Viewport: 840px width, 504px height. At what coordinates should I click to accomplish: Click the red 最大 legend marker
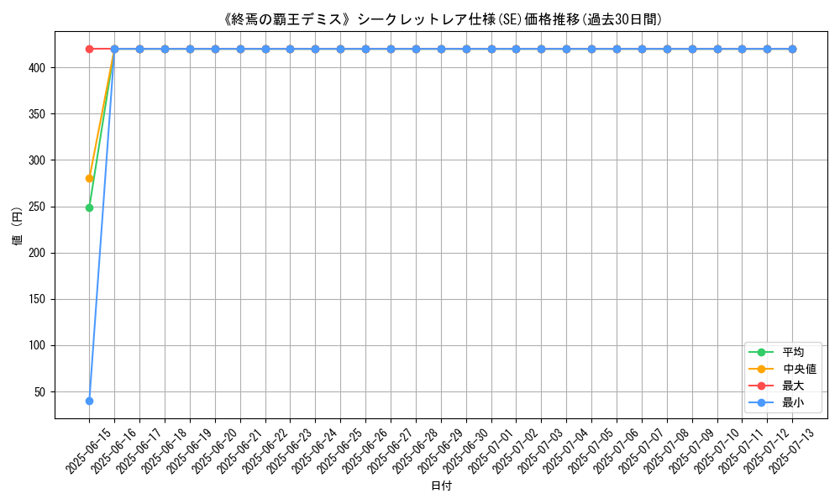pos(761,386)
